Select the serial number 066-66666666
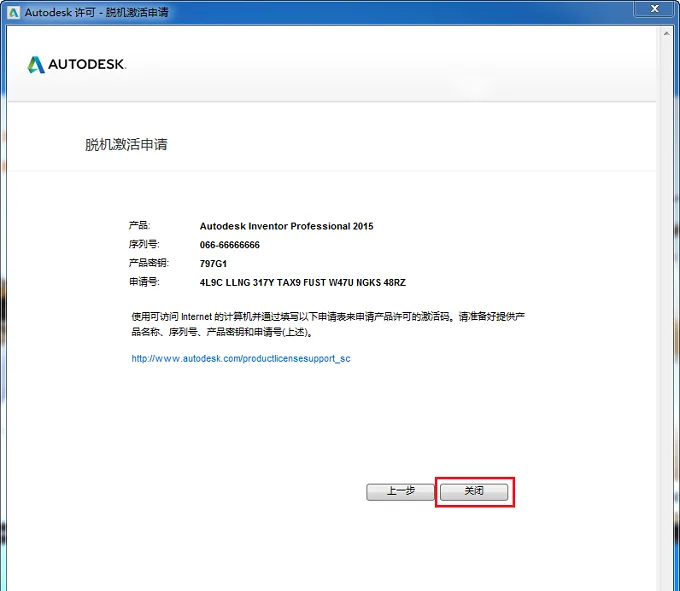The height and width of the screenshot is (591, 680). point(229,245)
